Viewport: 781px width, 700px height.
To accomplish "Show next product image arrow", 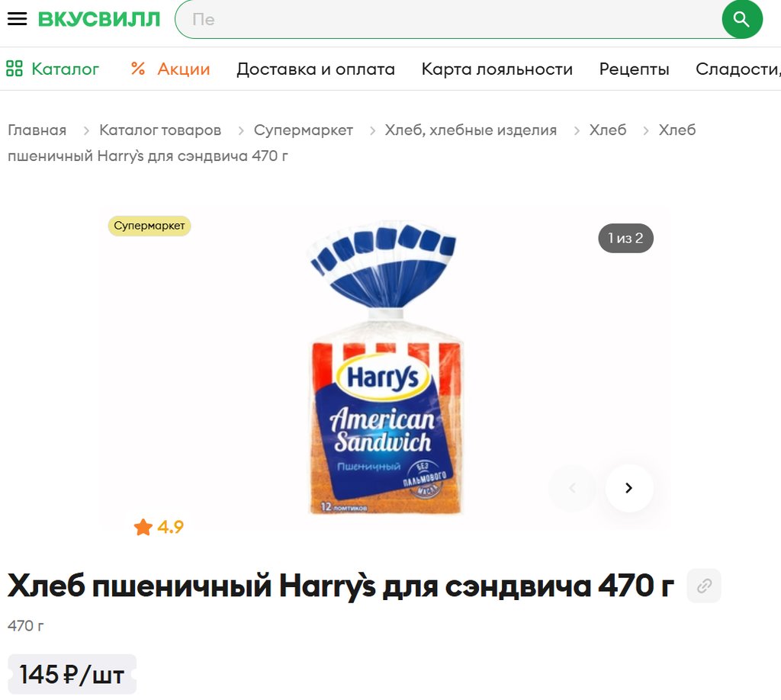I will pos(629,488).
